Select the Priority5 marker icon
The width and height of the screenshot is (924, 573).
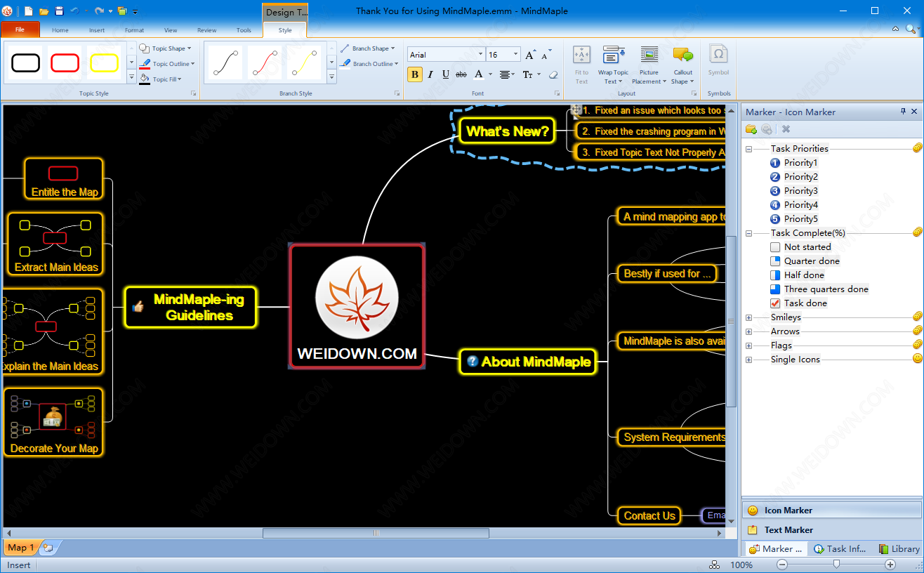[x=775, y=219]
